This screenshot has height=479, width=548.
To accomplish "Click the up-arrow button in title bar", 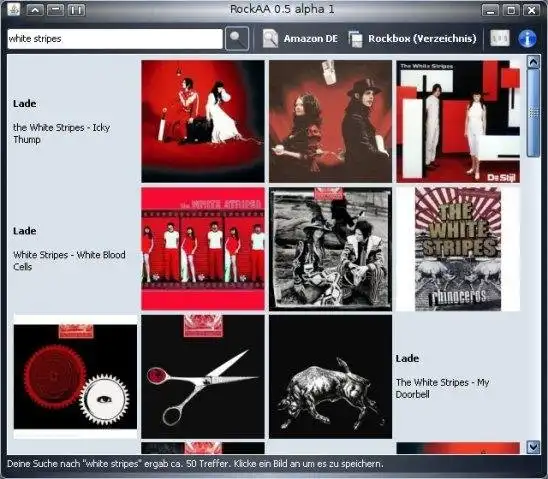I will pos(35,10).
